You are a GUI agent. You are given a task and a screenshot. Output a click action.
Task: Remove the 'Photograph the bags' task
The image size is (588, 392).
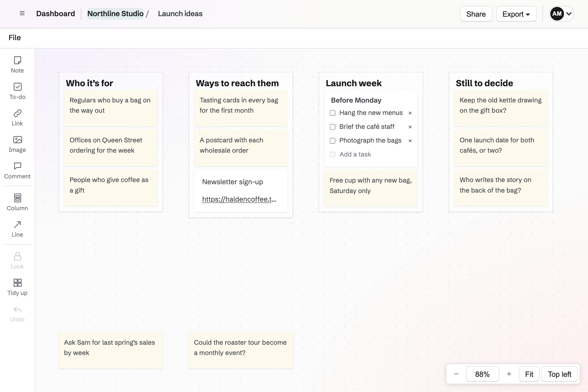point(410,141)
